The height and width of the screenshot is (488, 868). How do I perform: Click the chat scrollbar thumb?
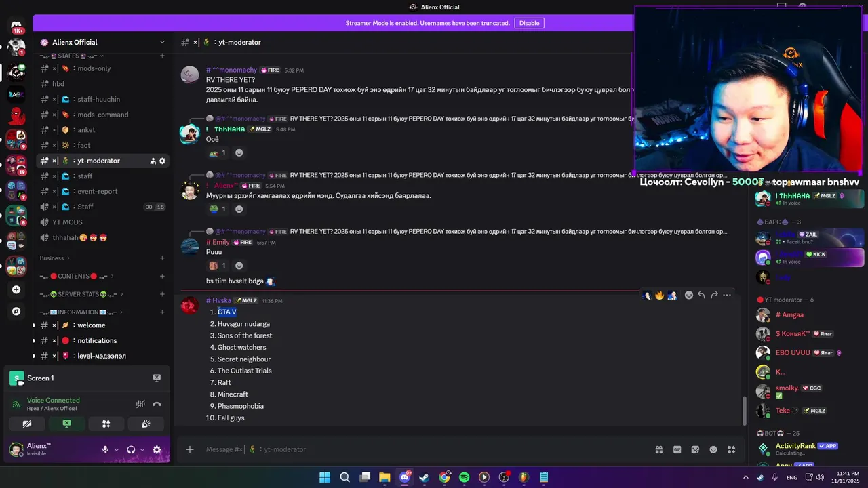pyautogui.click(x=744, y=410)
